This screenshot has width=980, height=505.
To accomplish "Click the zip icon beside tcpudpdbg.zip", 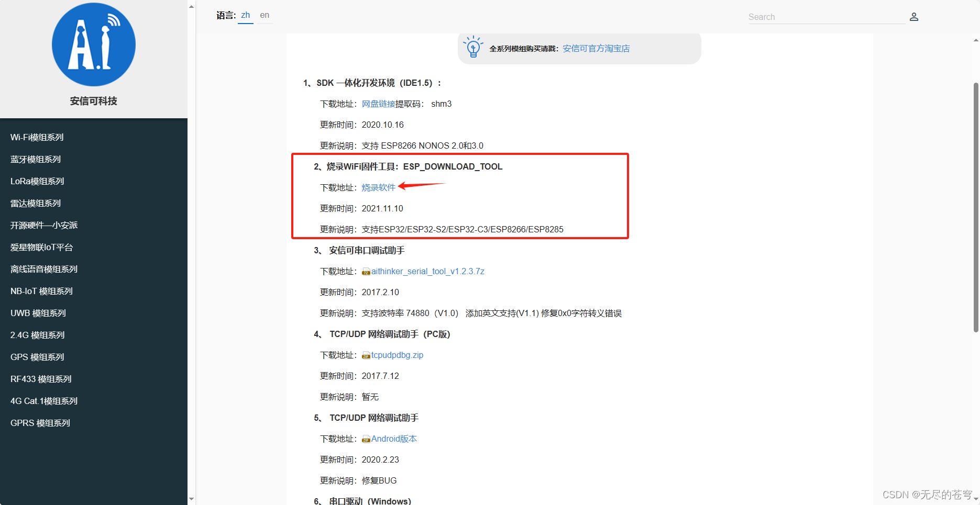I will pos(366,355).
